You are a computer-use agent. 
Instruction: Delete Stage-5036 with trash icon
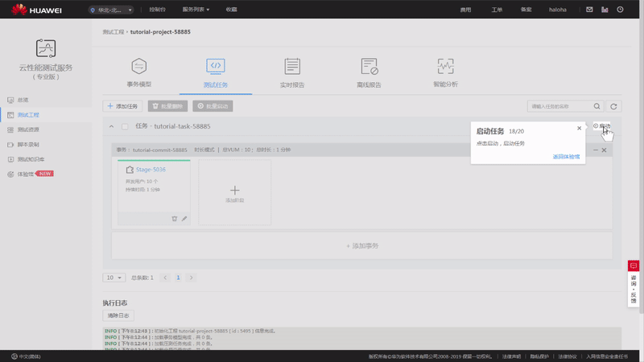[175, 219]
